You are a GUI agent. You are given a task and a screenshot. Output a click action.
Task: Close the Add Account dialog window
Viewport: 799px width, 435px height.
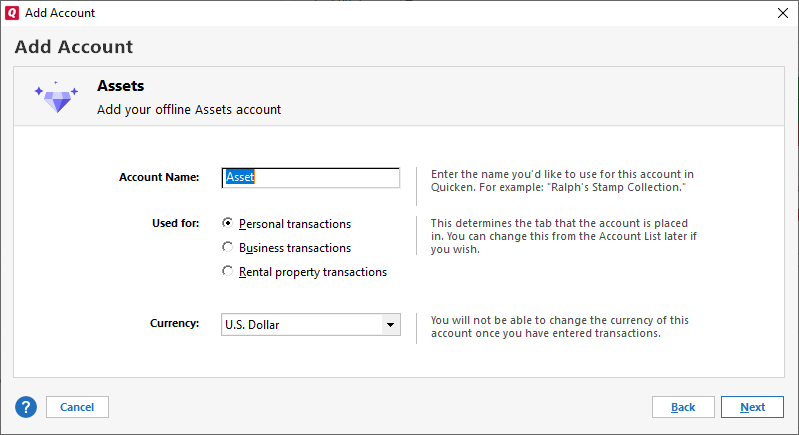(781, 14)
